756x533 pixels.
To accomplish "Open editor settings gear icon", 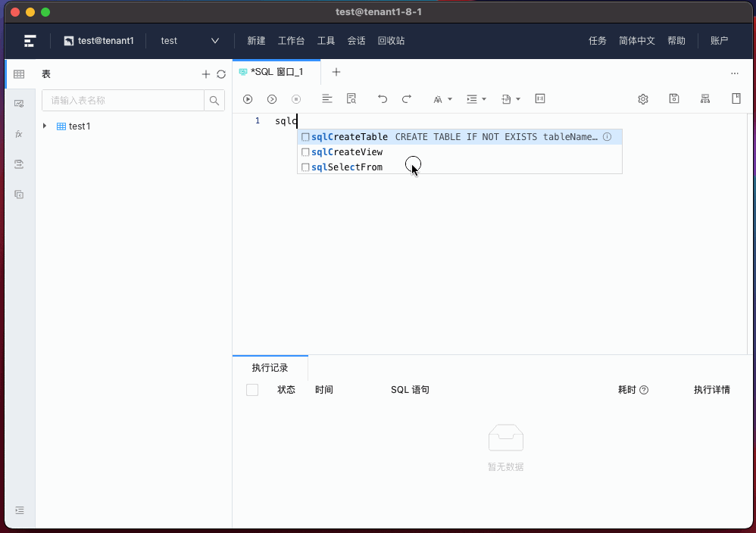I will point(642,98).
